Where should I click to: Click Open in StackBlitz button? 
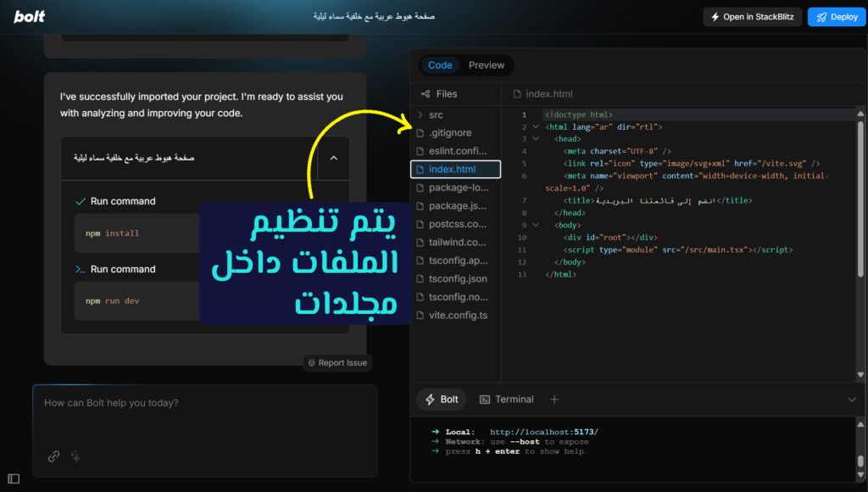[753, 17]
